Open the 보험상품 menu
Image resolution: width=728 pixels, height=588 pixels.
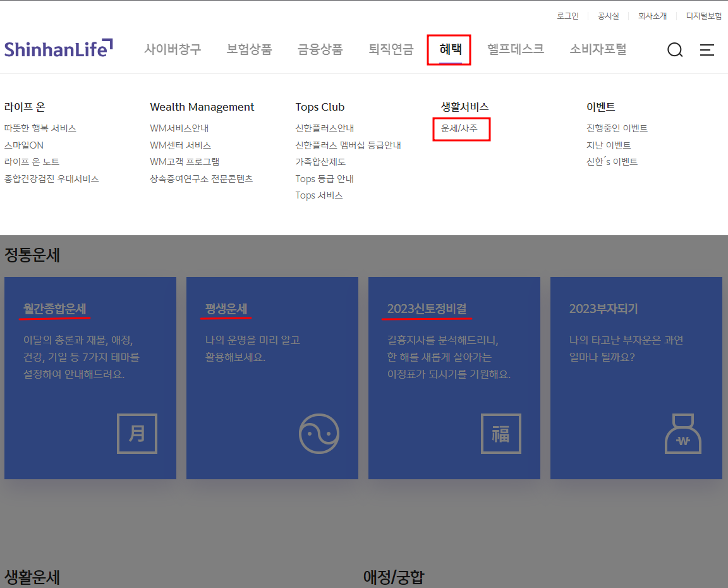250,49
